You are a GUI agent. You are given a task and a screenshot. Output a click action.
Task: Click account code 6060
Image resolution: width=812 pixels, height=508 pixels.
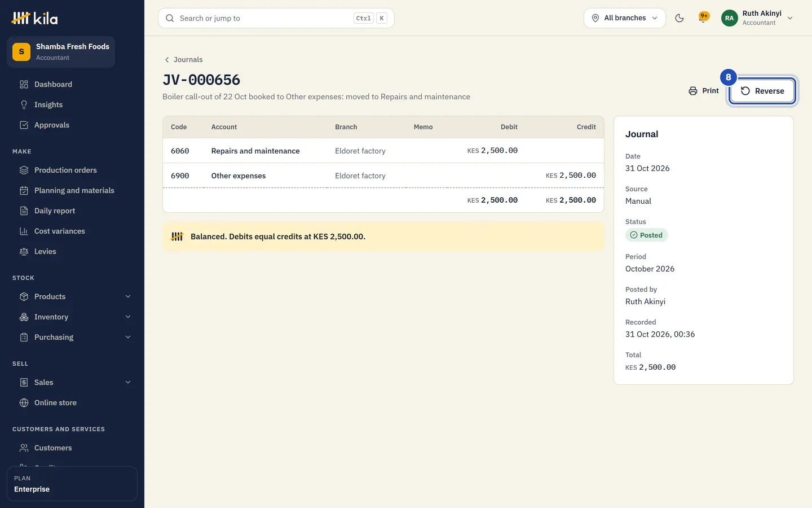(180, 151)
